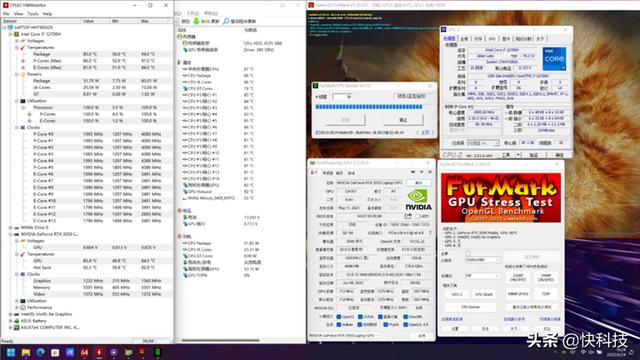This screenshot has height=360, width=640.
Task: Toggle the Vulkan checkbox in GPU-Z
Action: [x=339, y=324]
